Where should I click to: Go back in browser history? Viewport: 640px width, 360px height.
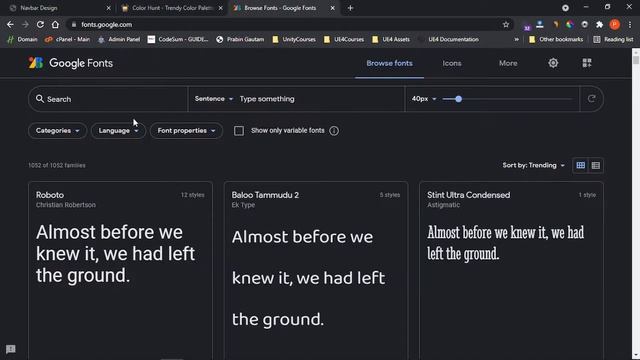(10, 24)
